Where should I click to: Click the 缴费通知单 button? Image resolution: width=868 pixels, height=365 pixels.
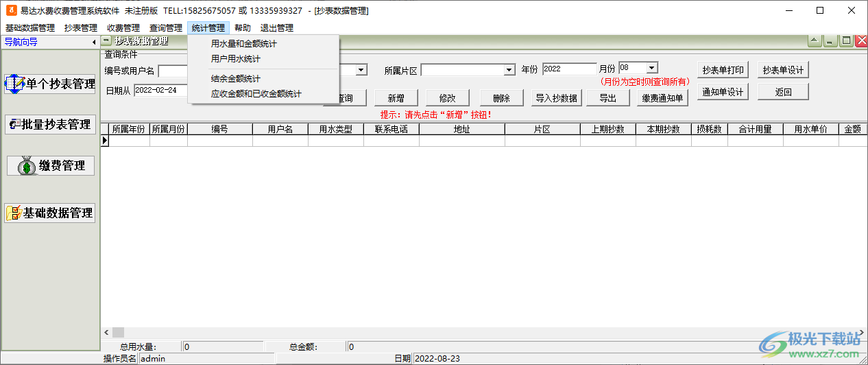click(663, 98)
